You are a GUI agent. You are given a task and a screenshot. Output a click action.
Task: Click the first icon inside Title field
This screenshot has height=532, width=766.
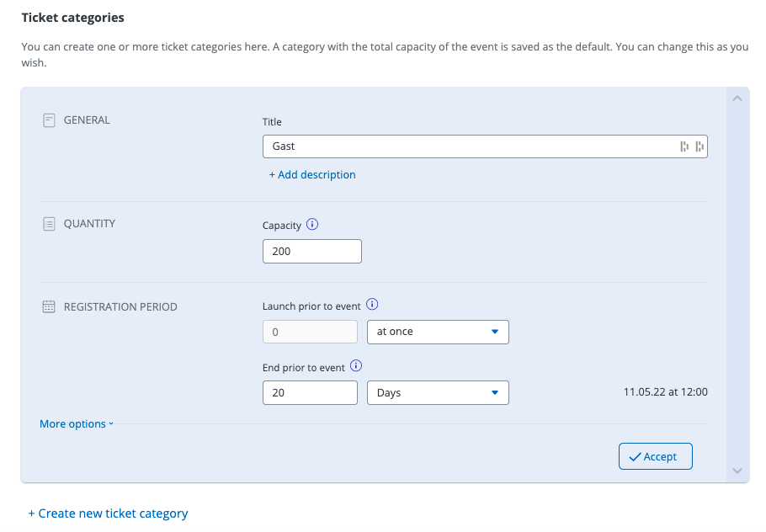tap(684, 146)
